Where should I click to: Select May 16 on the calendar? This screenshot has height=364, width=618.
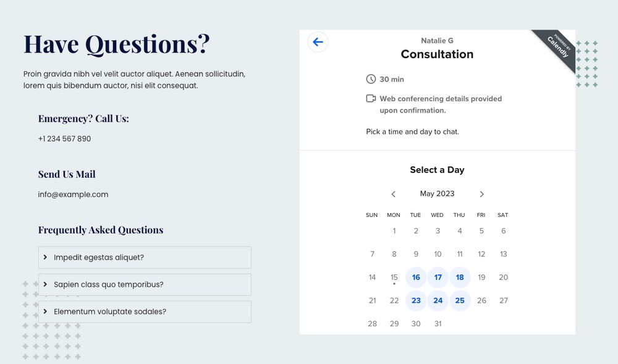pos(416,277)
